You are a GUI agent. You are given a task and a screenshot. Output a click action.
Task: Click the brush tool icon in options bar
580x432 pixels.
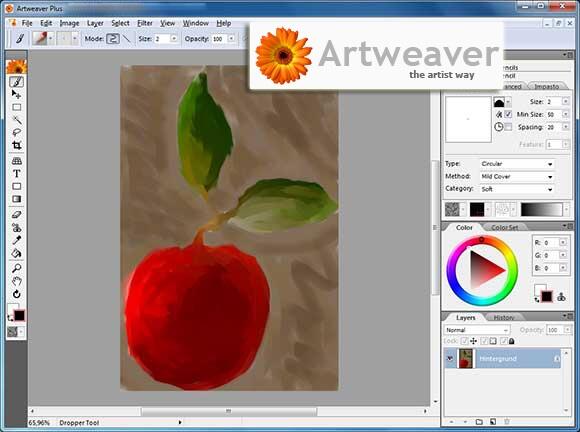[x=20, y=38]
